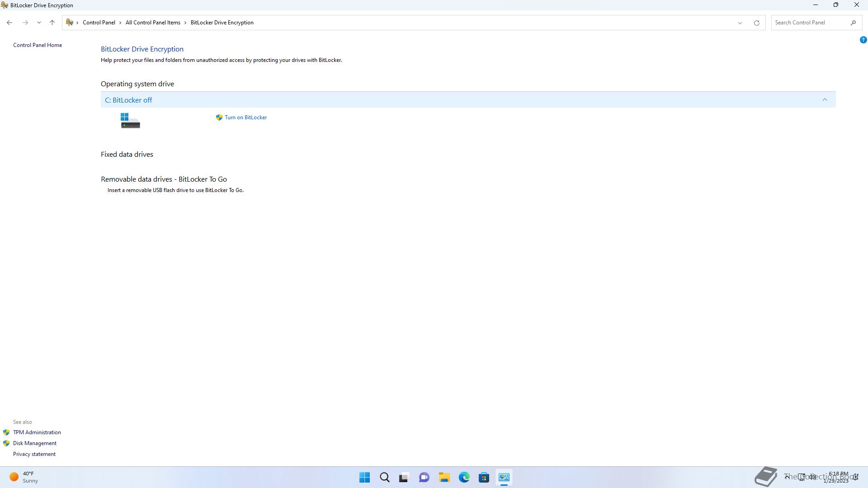Open taskbar Search

(x=385, y=477)
